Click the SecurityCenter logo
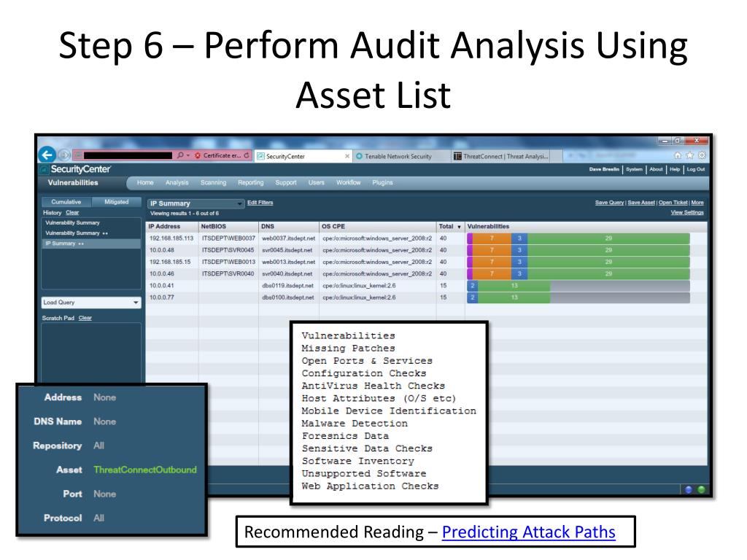 tap(75, 169)
